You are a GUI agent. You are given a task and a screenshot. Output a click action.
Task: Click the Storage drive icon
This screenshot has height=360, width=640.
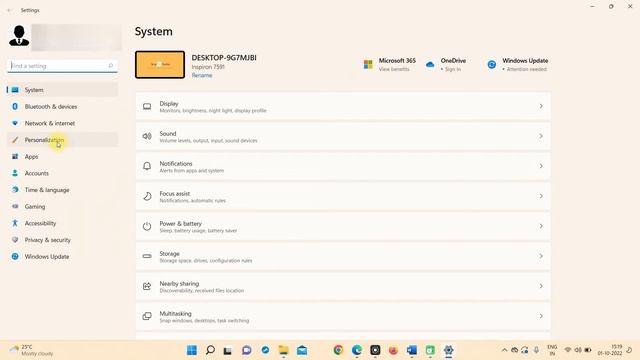(x=147, y=256)
